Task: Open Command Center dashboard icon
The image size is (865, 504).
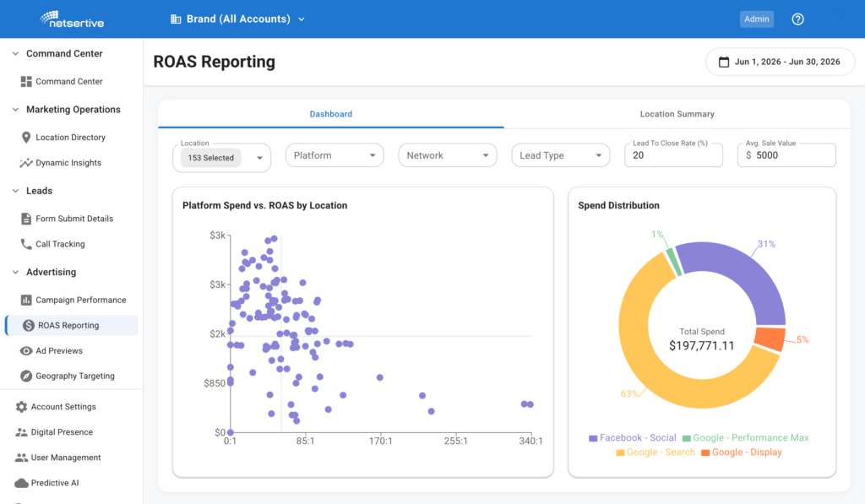Action: pos(26,82)
